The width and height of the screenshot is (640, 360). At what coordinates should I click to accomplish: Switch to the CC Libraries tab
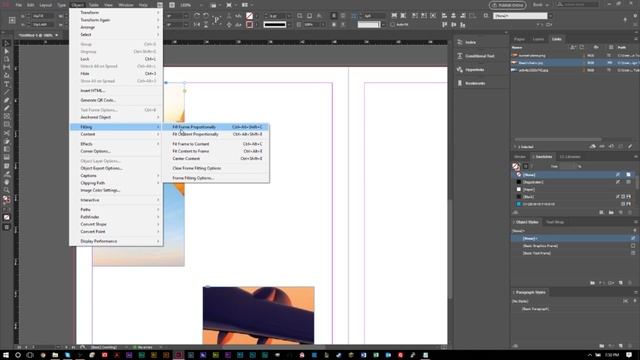(x=570, y=157)
